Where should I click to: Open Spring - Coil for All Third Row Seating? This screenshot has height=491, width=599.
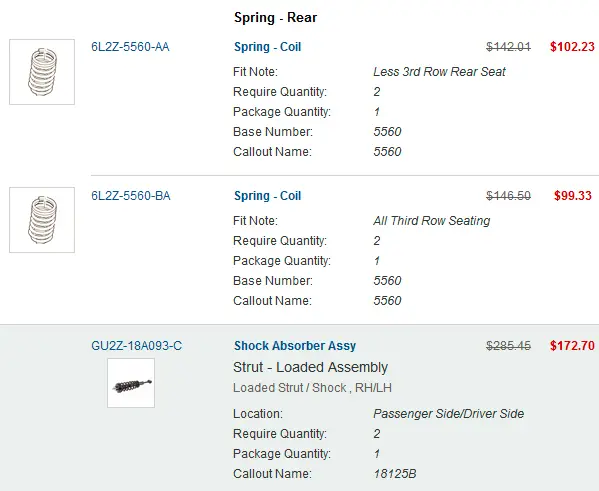pyautogui.click(x=267, y=196)
